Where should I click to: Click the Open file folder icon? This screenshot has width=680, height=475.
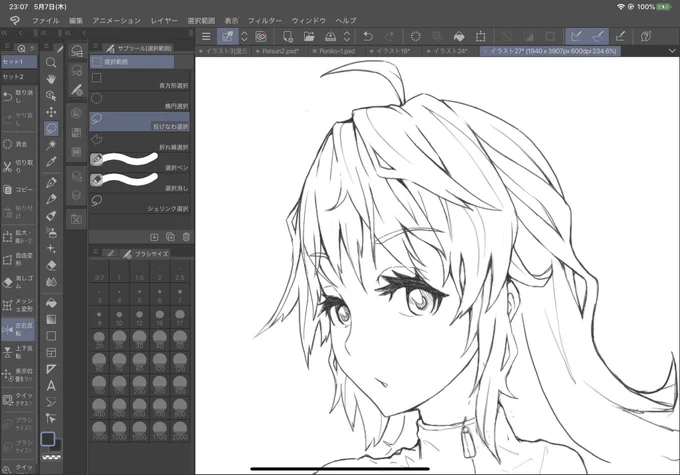pyautogui.click(x=309, y=37)
